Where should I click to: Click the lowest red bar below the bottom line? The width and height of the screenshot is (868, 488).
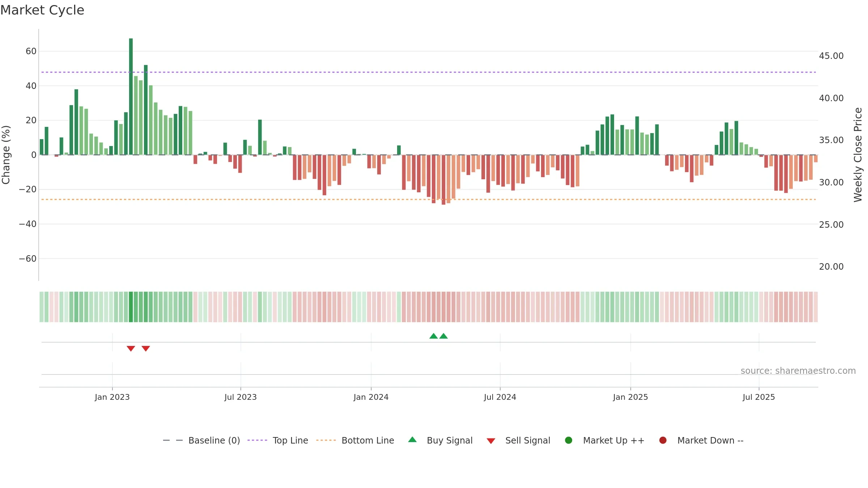coord(444,180)
